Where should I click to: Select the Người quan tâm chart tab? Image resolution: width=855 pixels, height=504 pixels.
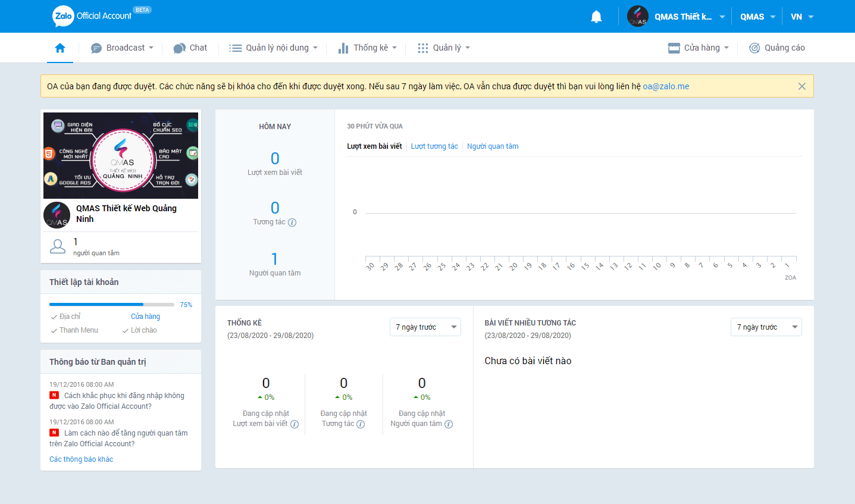(493, 146)
